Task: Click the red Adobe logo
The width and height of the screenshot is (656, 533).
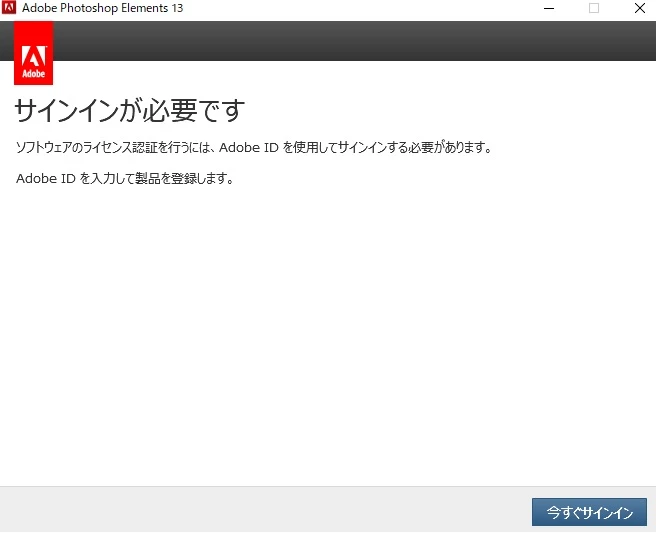Action: tap(33, 53)
